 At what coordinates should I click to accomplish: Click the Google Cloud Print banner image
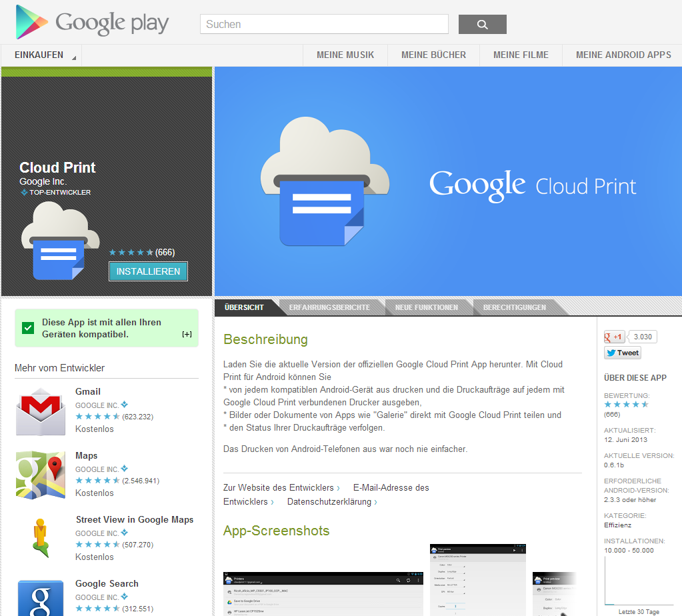(448, 181)
